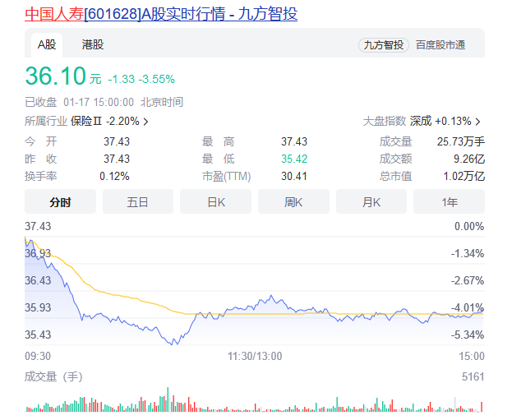The height and width of the screenshot is (420, 512).
Task: Click the -5.34% axis label
Action: (x=468, y=335)
